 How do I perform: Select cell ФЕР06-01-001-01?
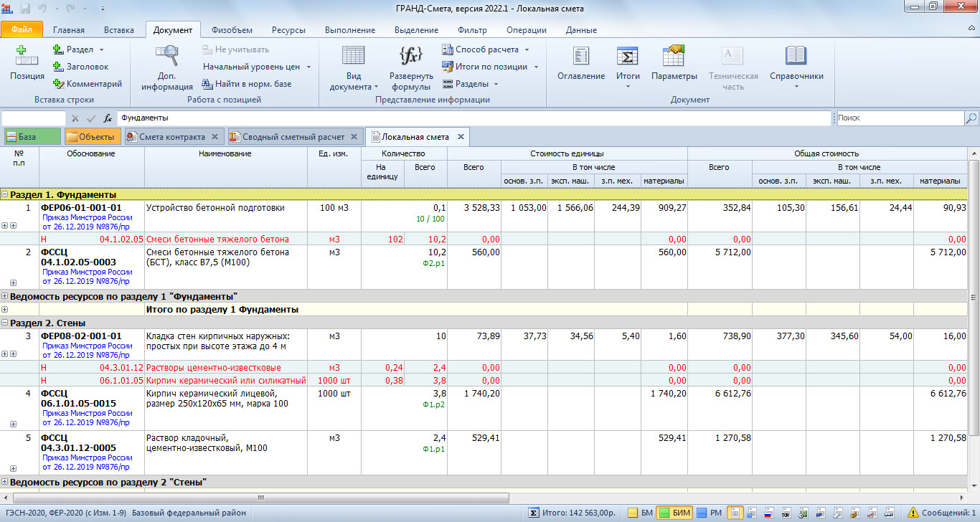click(x=92, y=217)
